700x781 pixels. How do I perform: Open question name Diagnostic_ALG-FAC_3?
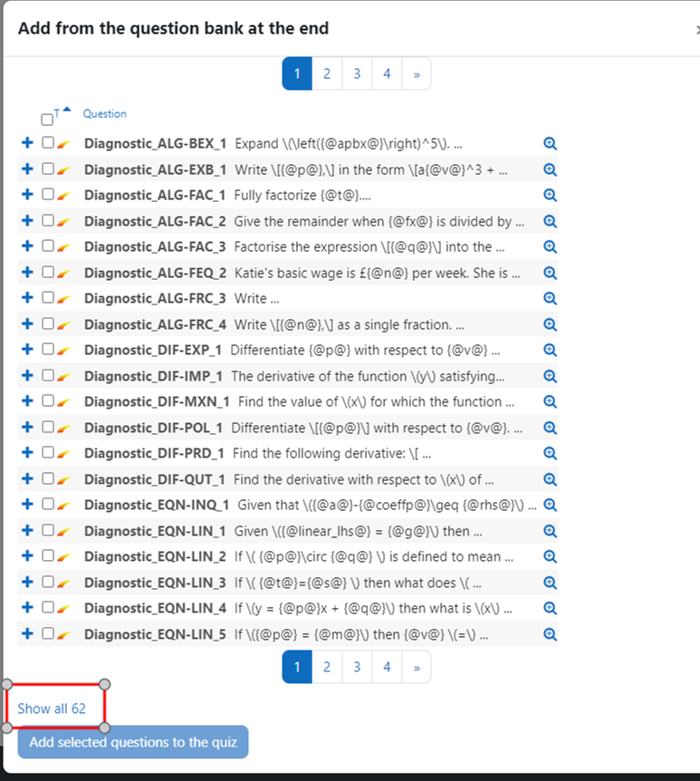pyautogui.click(x=155, y=246)
